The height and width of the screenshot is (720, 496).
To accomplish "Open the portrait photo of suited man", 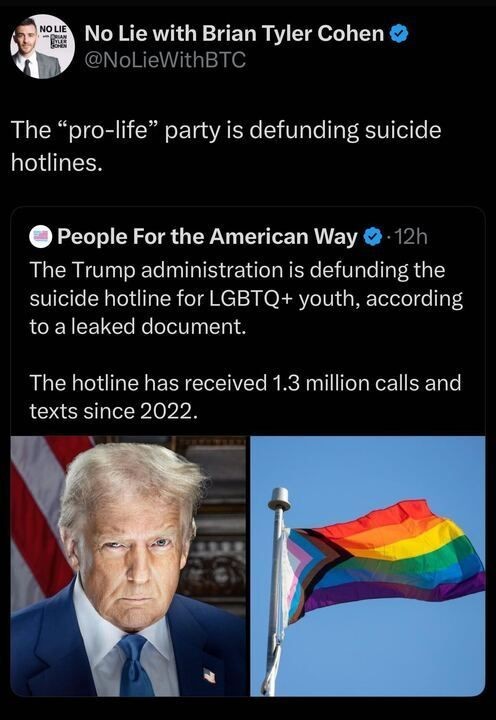I will (128, 566).
